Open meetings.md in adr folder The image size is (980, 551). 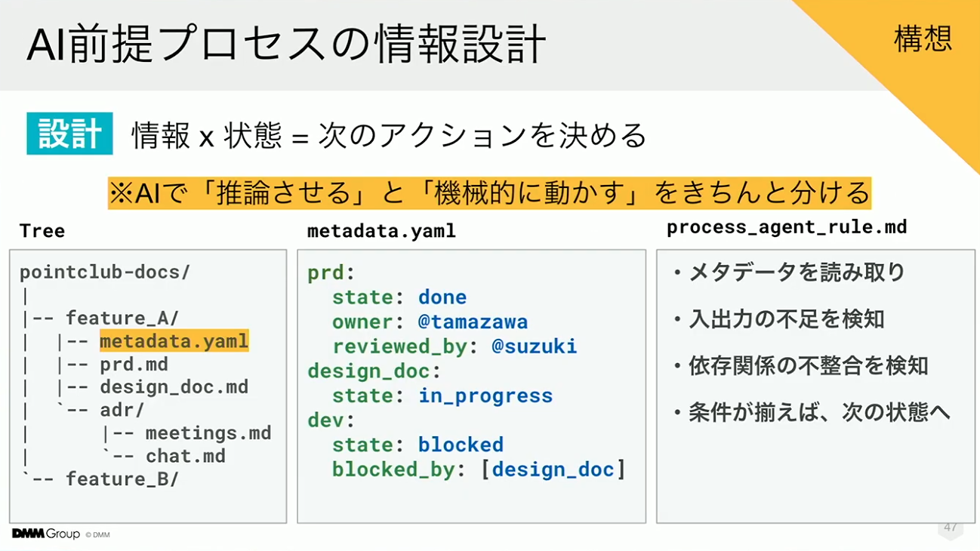click(208, 432)
